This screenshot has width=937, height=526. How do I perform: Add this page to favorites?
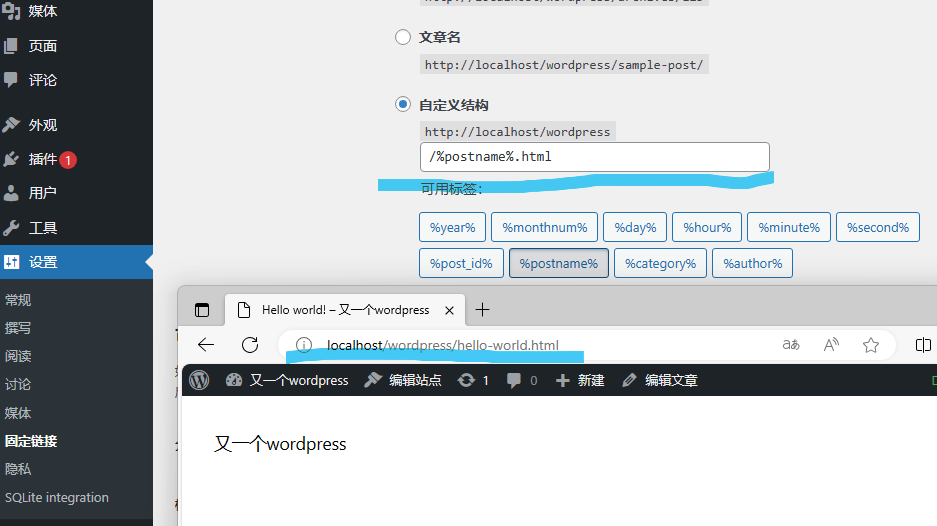click(871, 345)
